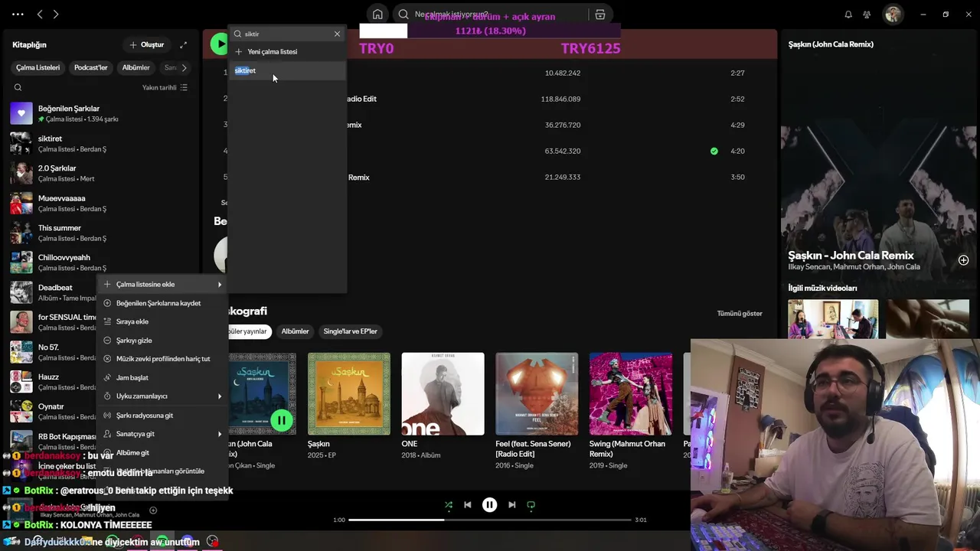Toggle shuffle in player bar

(x=449, y=505)
